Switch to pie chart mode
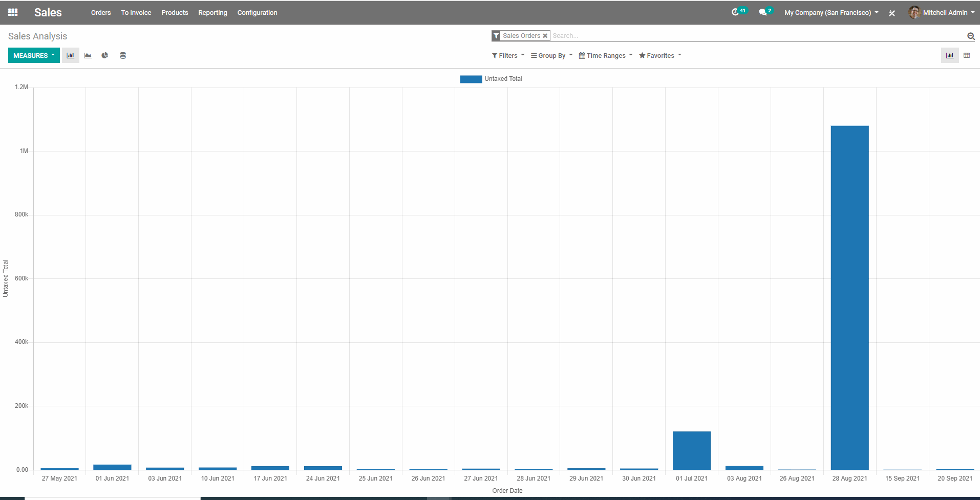 tap(105, 55)
